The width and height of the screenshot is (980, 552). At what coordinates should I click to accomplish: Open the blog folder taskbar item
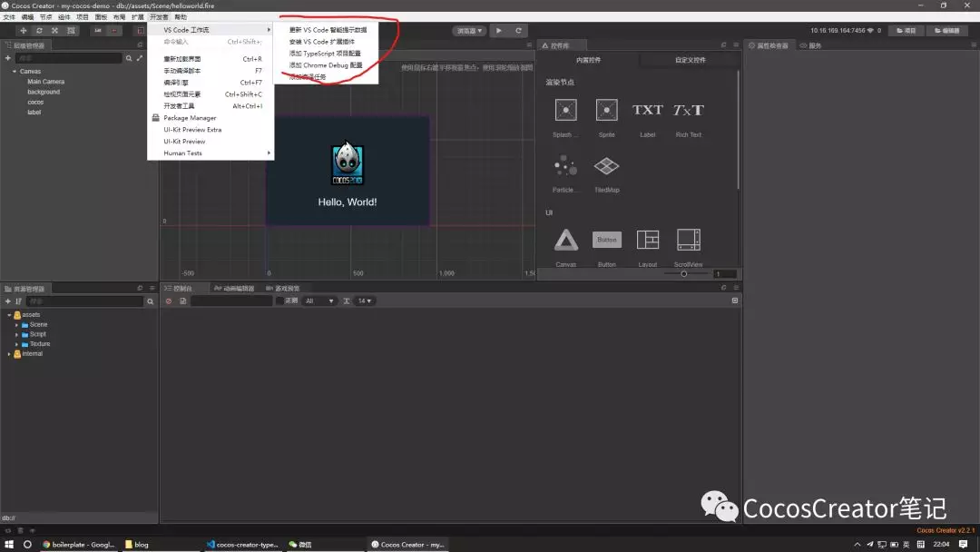137,545
